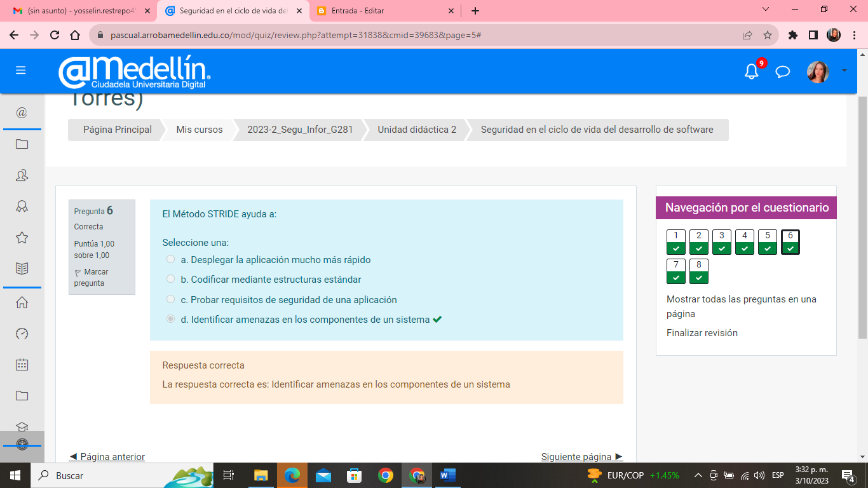This screenshot has width=868, height=488.
Task: Open Mis cursos breadcrumb
Action: click(200, 130)
